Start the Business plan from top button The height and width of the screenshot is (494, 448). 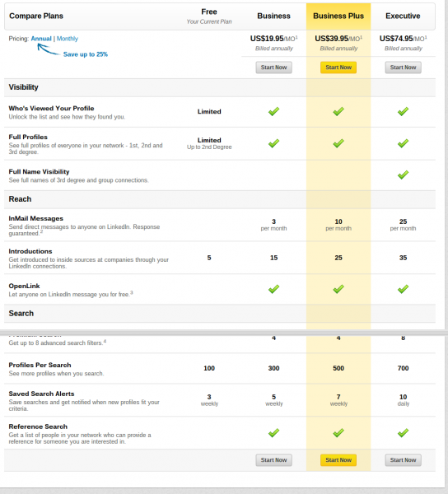coord(273,68)
